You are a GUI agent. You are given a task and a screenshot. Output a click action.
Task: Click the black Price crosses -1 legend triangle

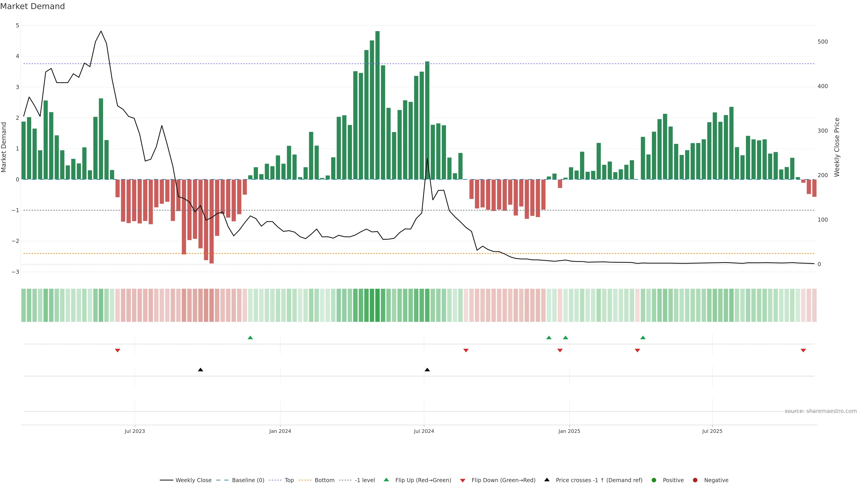tap(547, 480)
